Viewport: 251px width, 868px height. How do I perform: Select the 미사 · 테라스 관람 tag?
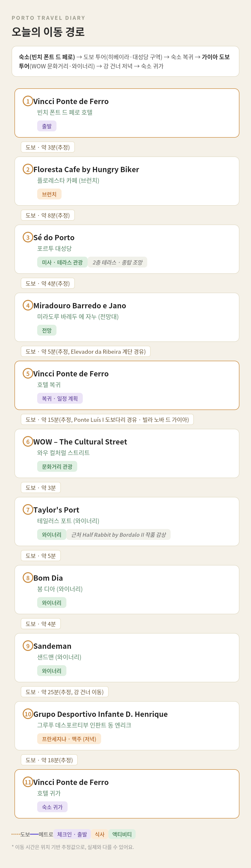(x=62, y=262)
